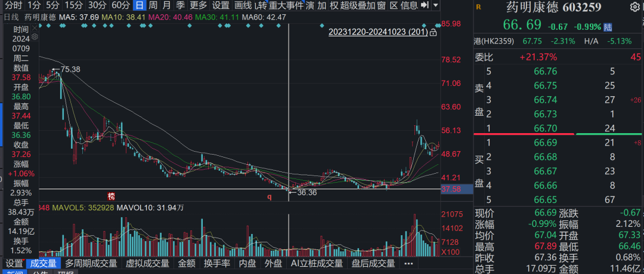Click the 陆 stock-connect badge
Screen dimensions: 644x274
pos(608,27)
